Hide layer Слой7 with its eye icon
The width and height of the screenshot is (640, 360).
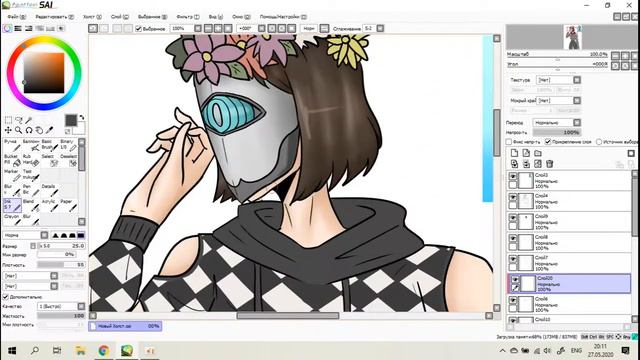pos(513,259)
